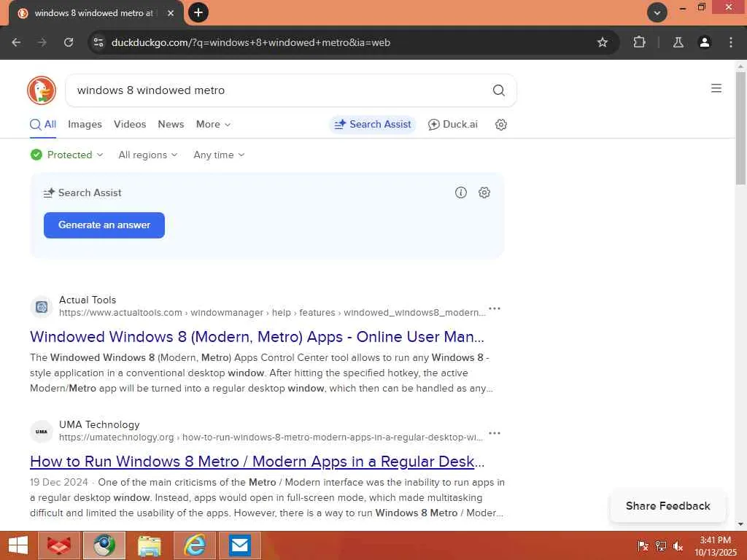This screenshot has height=560, width=747.
Task: Click the 'Actual Tools' site name
Action: (88, 300)
